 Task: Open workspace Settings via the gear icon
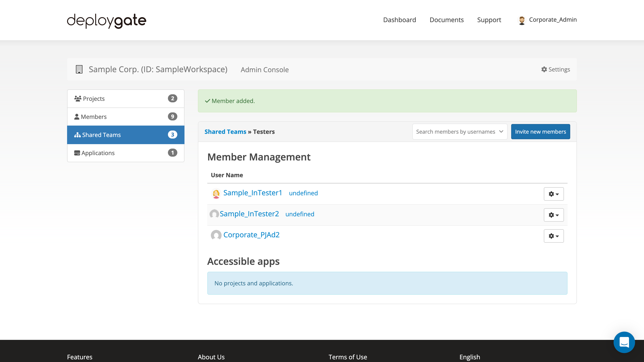pos(544,69)
